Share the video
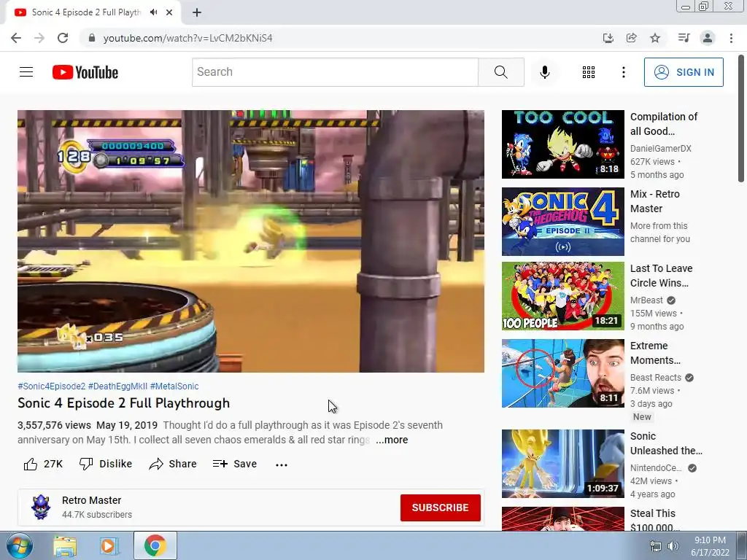 [x=172, y=464]
